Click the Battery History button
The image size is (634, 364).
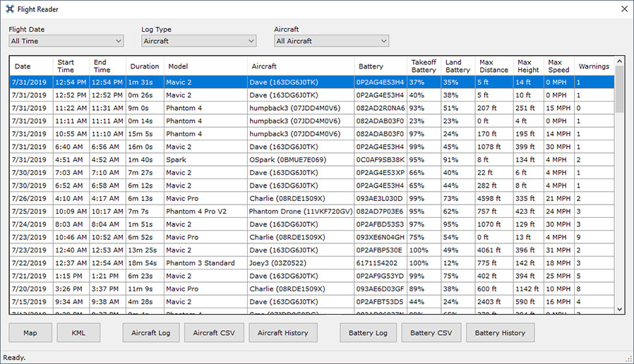500,333
